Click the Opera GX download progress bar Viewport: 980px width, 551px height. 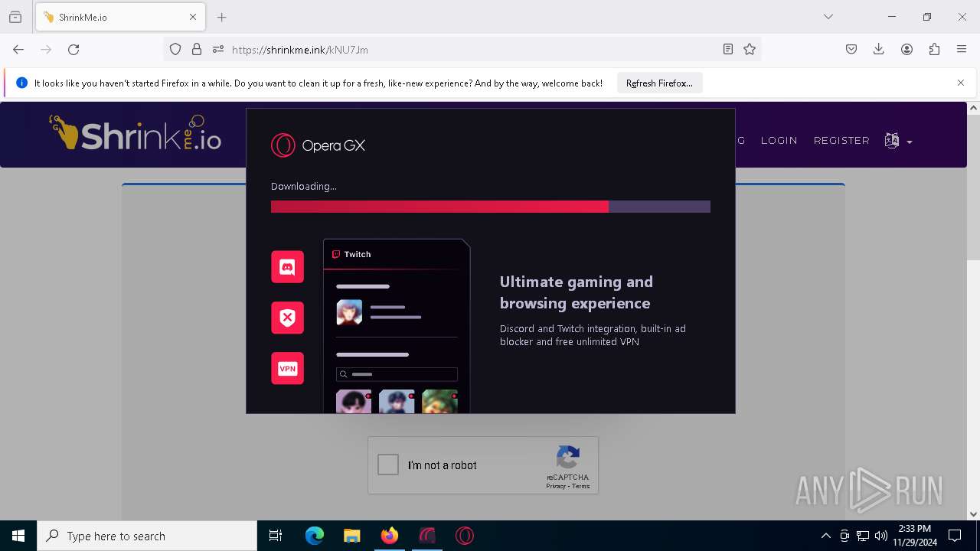(491, 207)
